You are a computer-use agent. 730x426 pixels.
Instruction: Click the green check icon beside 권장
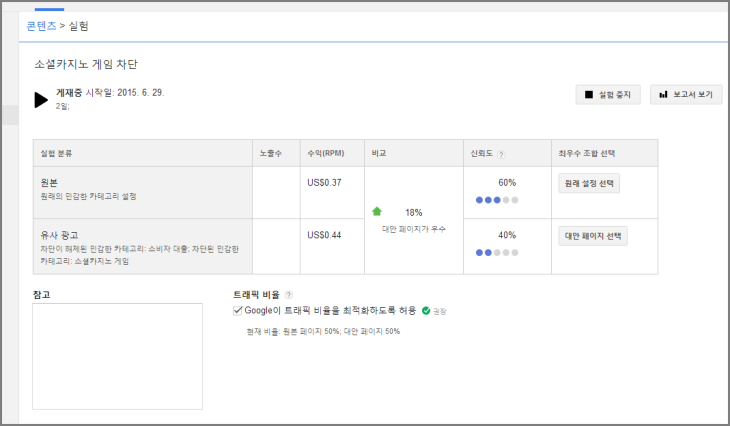click(x=426, y=311)
